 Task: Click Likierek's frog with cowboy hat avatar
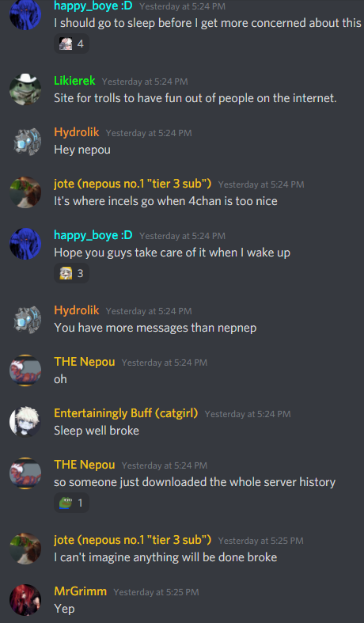pos(25,89)
